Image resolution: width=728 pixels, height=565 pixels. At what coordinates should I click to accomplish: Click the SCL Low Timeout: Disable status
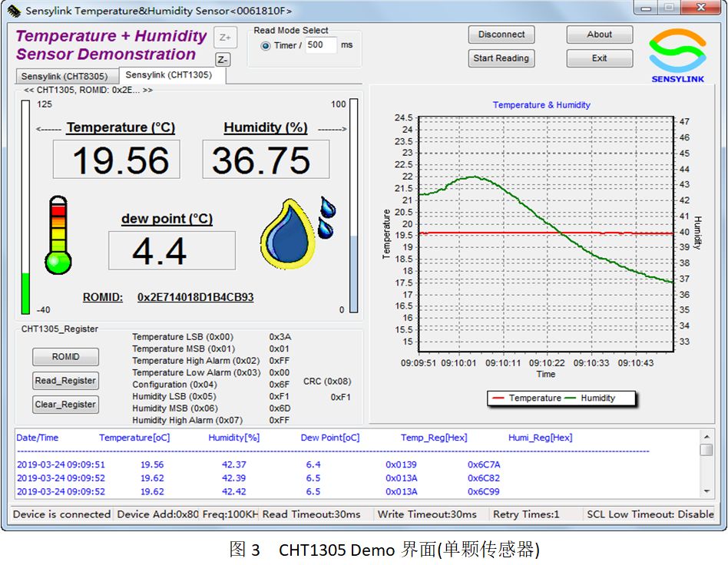click(650, 514)
